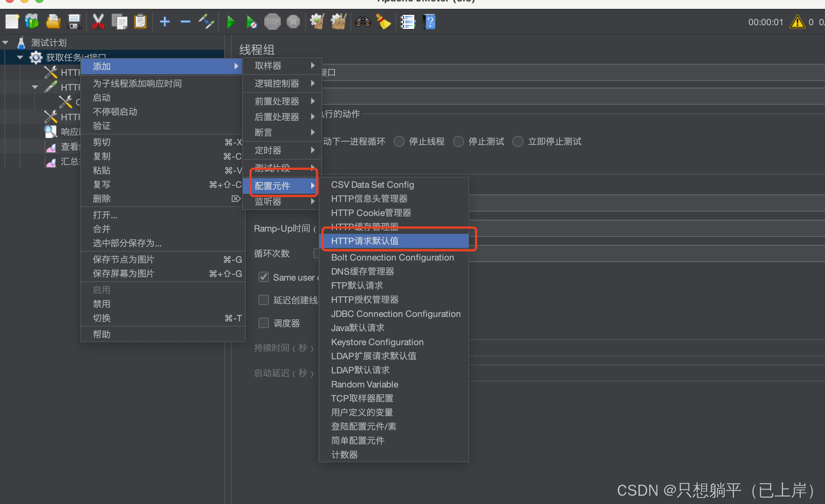Toggle the Same user checkbox
Viewport: 825px width, 504px height.
pos(264,277)
